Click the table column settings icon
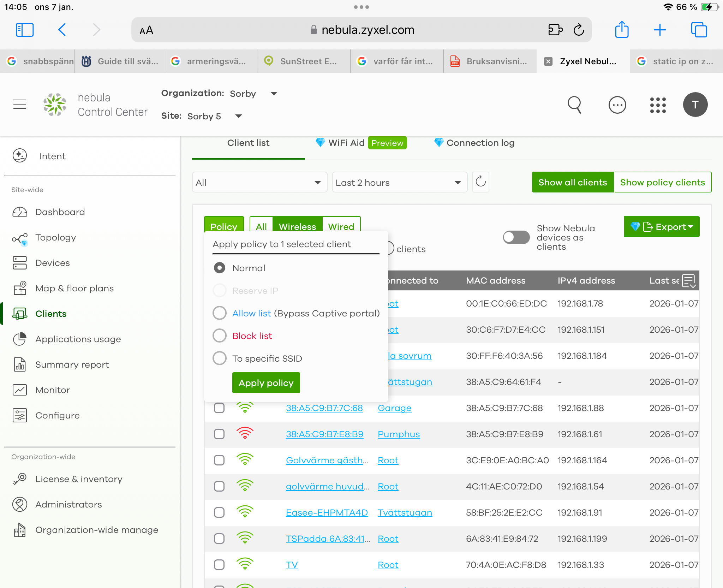The width and height of the screenshot is (723, 588). 689,281
